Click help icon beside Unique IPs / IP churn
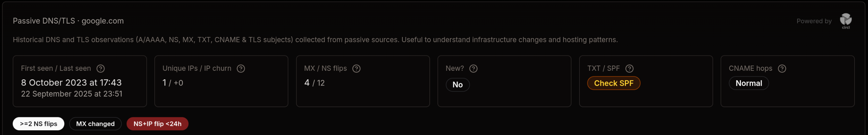868x135 pixels. (241, 68)
